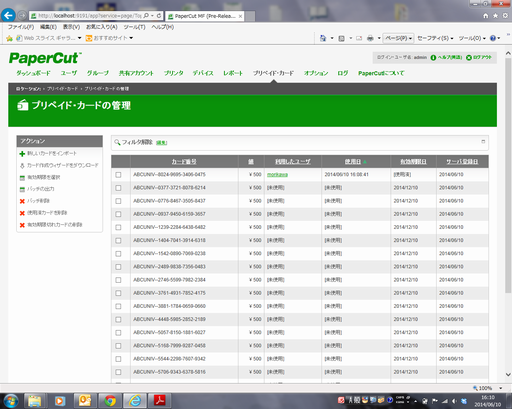Open the セーフティ(S) dropdown
This screenshot has height=409, width=512.
coord(435,38)
